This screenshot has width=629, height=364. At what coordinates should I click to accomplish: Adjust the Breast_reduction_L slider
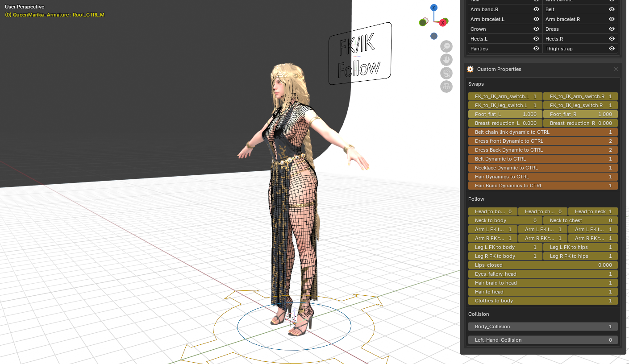505,123
